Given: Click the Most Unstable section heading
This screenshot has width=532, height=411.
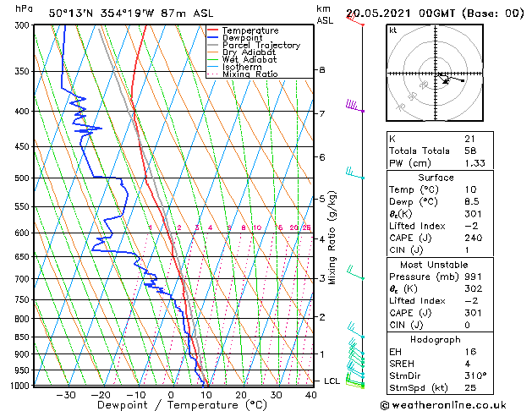Looking at the screenshot, I should (x=434, y=265).
